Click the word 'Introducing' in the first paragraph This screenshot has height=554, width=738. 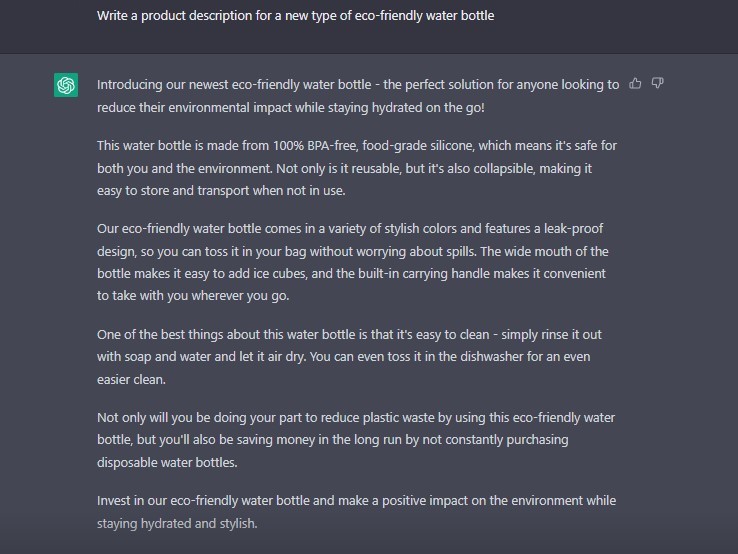(123, 85)
